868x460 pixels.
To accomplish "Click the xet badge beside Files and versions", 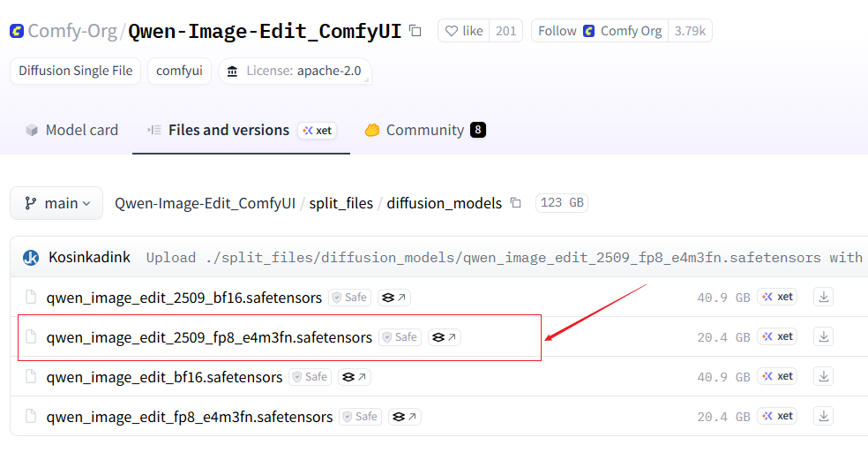I will [x=318, y=131].
